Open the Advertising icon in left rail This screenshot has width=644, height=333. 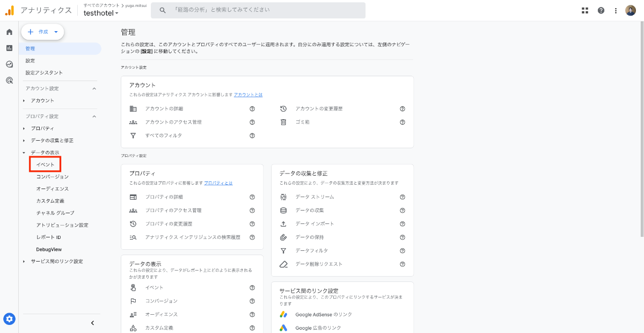[x=9, y=81]
